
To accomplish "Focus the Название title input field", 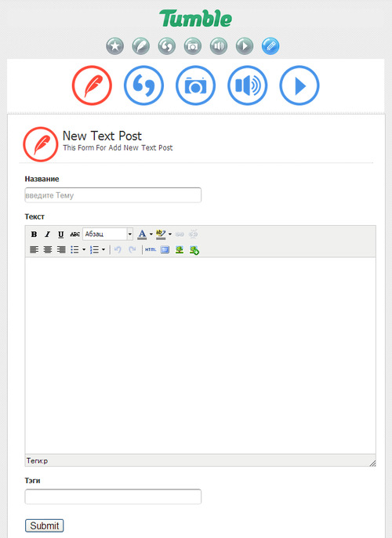I will coord(113,195).
